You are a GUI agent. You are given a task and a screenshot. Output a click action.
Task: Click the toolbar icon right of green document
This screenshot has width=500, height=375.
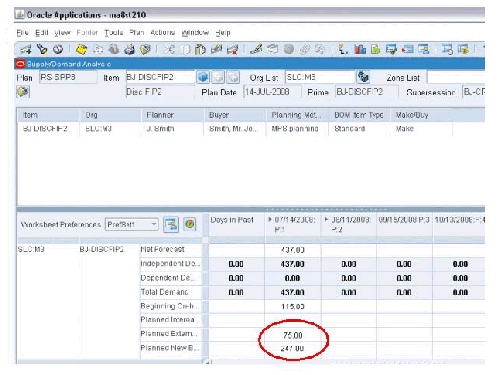point(391,49)
